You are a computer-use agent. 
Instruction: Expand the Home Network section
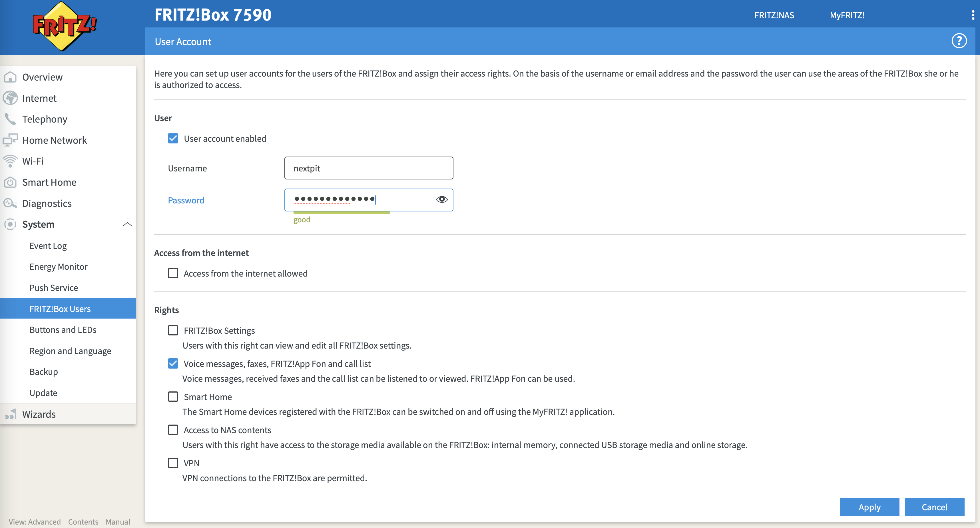55,140
